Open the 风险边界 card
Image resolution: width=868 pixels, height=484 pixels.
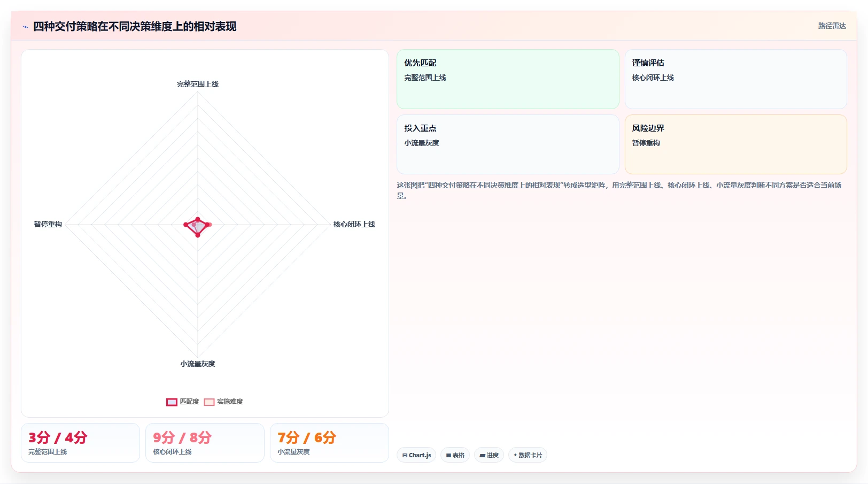click(x=735, y=144)
